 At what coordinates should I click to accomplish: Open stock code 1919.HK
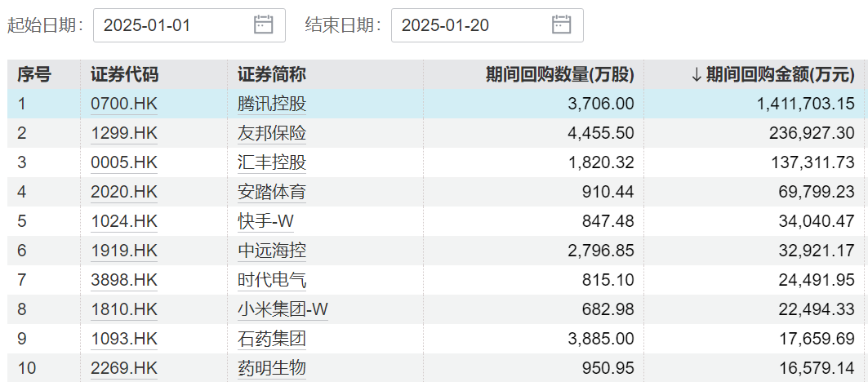[x=124, y=251]
